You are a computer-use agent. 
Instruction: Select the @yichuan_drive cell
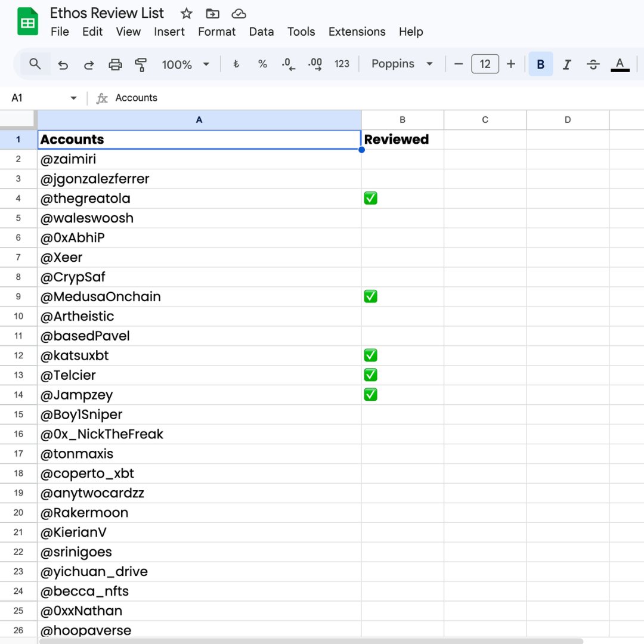[199, 572]
